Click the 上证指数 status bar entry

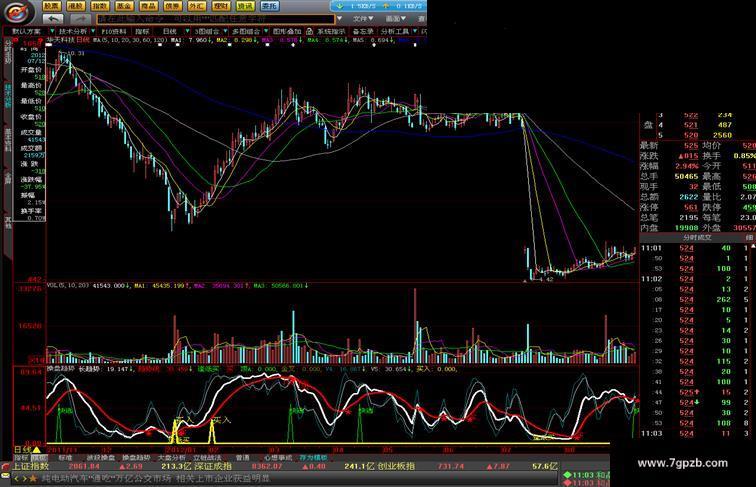pos(31,467)
